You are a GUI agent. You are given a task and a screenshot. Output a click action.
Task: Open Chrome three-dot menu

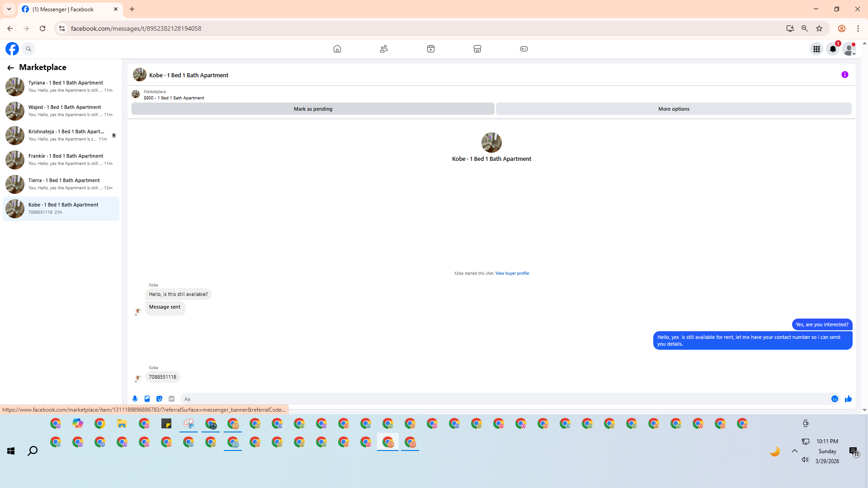[858, 28]
